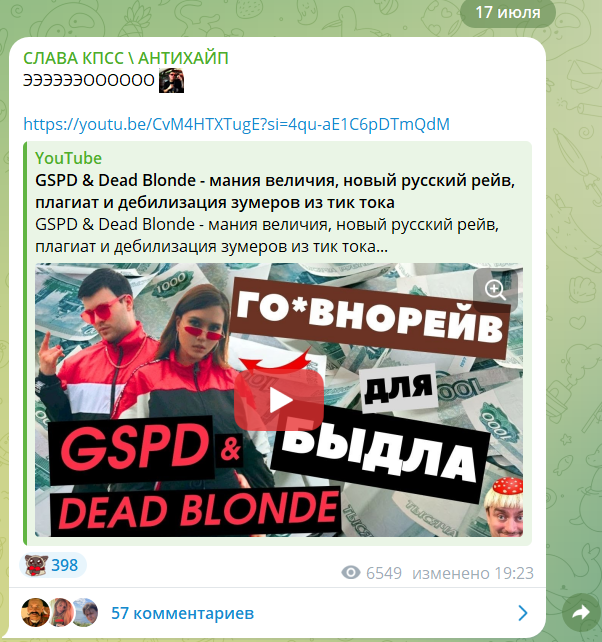Click the изменено 19:23 timestamp
The width and height of the screenshot is (602, 642).
coord(473,573)
